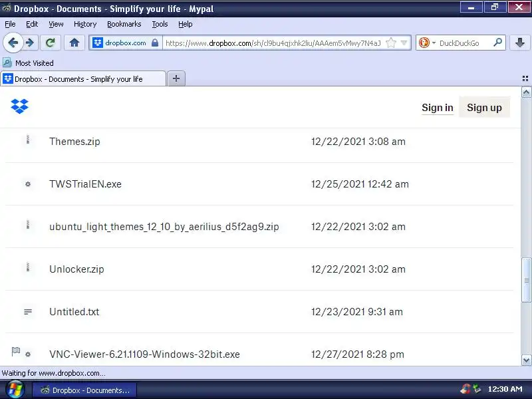
Task: Click the Mypal icon in the title bar
Action: pyautogui.click(x=7, y=8)
